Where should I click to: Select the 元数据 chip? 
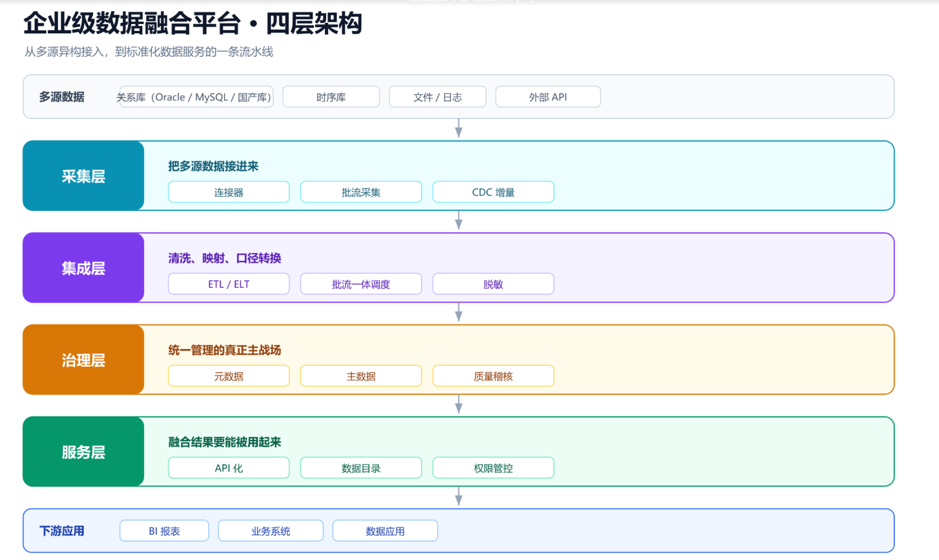(x=229, y=376)
